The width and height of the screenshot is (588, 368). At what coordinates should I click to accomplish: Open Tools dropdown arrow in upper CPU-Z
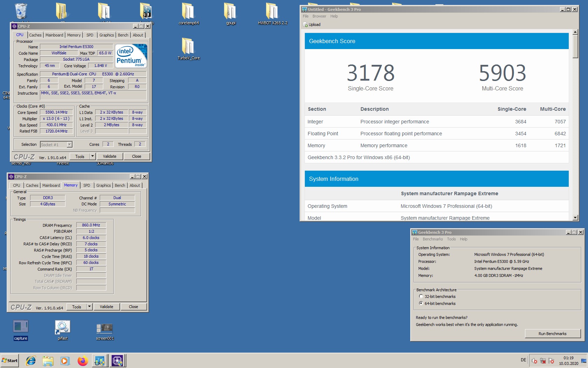click(92, 156)
